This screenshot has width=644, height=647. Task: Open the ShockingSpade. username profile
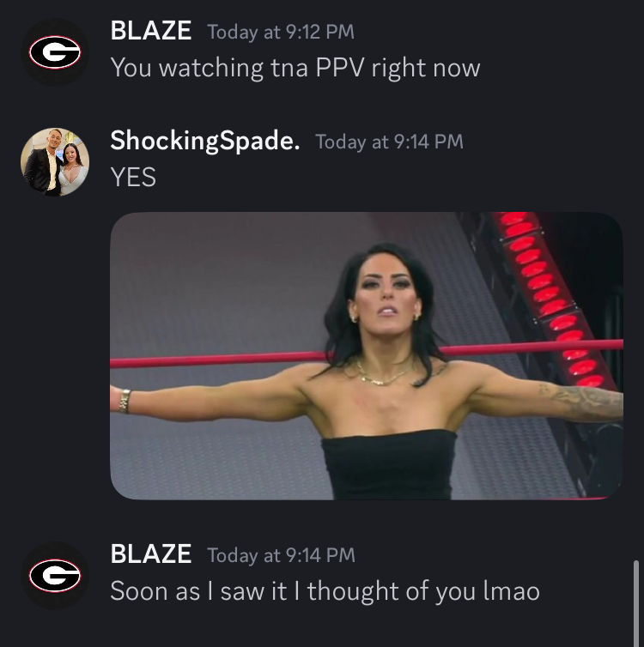click(x=204, y=141)
